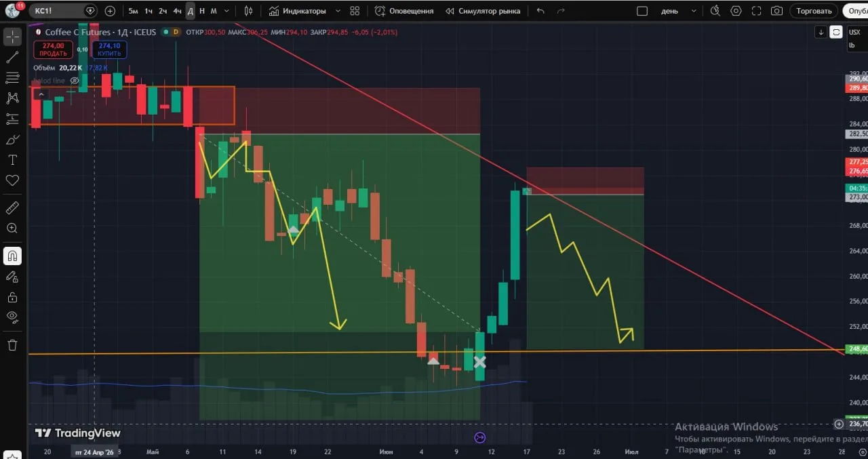Screen dimensions: 868x459
Task: Open chart settings hexagon icon
Action: click(x=736, y=11)
